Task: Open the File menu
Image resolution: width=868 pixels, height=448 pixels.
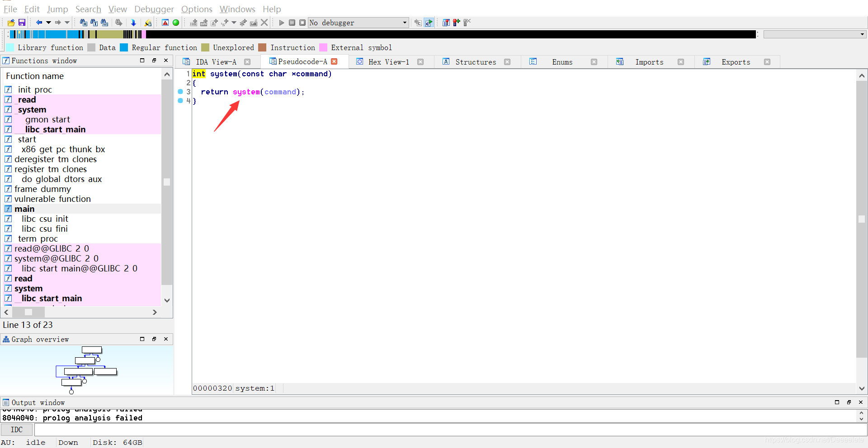Action: 10,9
